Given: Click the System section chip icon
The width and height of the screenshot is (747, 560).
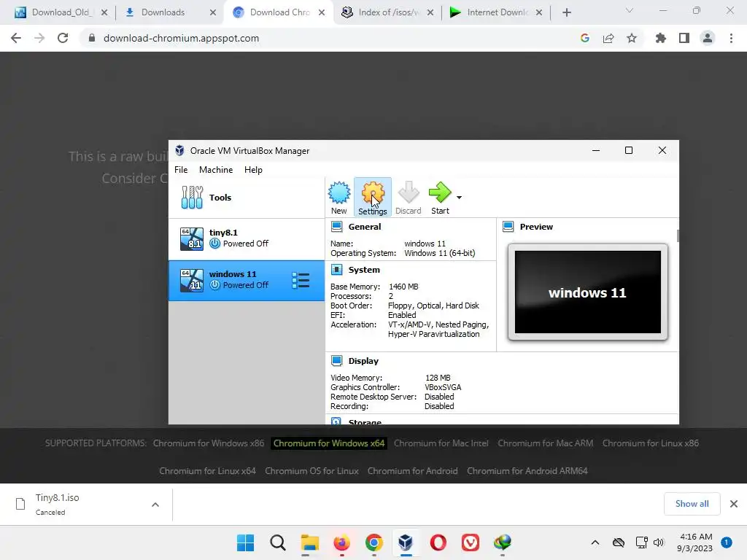Looking at the screenshot, I should [337, 270].
